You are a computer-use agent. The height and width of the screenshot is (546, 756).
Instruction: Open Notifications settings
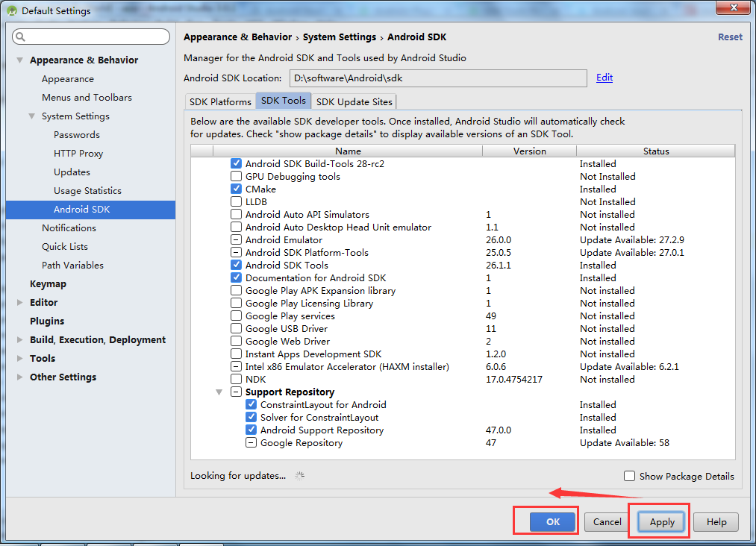69,228
